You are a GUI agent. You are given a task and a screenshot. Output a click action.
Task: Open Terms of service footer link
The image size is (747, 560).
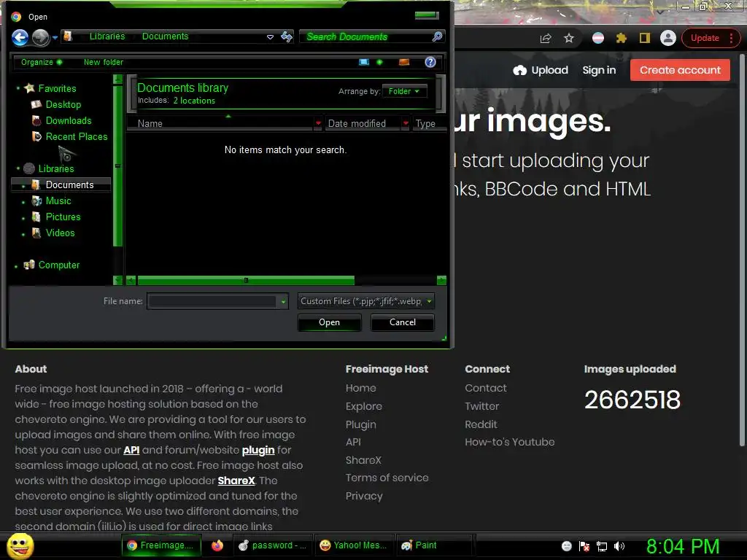coord(387,478)
